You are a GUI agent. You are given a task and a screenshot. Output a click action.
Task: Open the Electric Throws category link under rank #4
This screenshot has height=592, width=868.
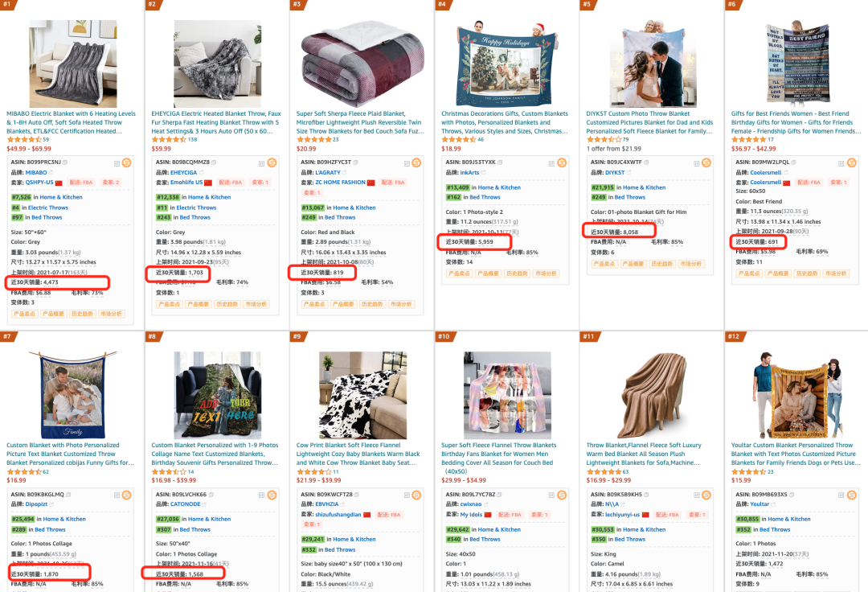pyautogui.click(x=48, y=208)
